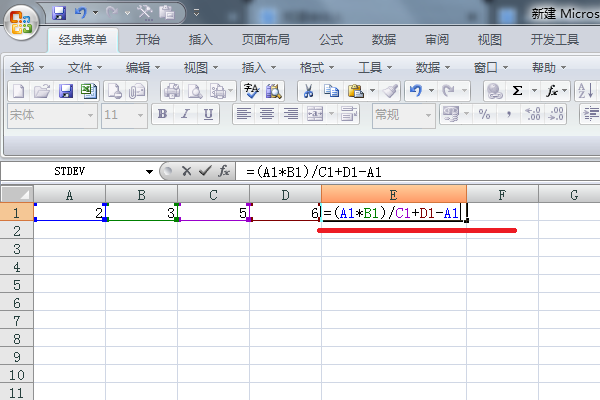Image resolution: width=600 pixels, height=400 pixels.
Task: Align text right
Action: (x=291, y=114)
